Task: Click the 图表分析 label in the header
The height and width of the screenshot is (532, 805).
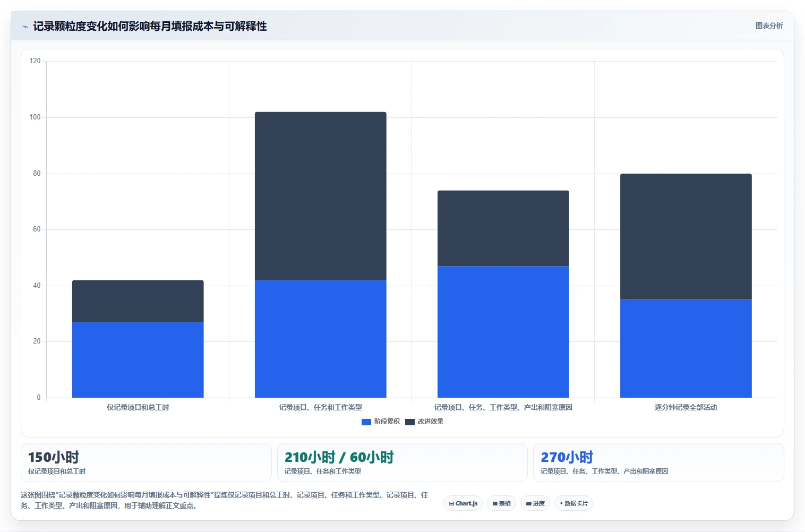Action: [x=769, y=25]
